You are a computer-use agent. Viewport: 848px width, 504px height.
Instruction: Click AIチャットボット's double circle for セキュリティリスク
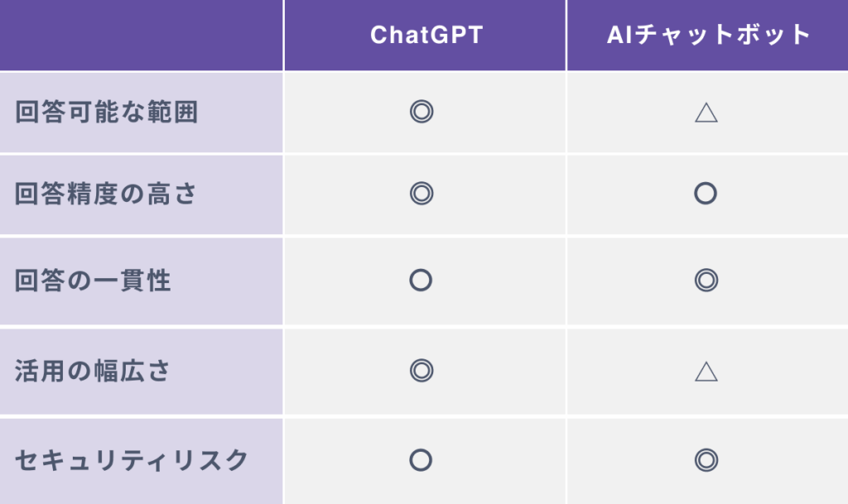point(706,460)
